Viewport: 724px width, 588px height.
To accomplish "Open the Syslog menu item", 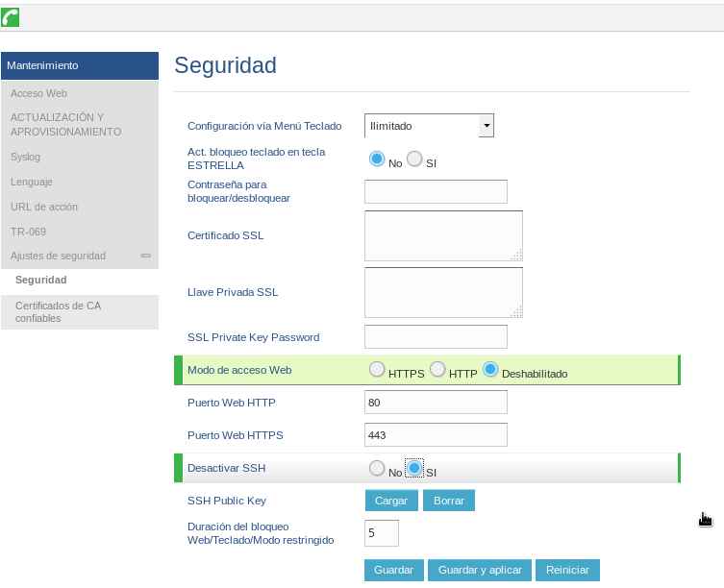I will point(25,157).
